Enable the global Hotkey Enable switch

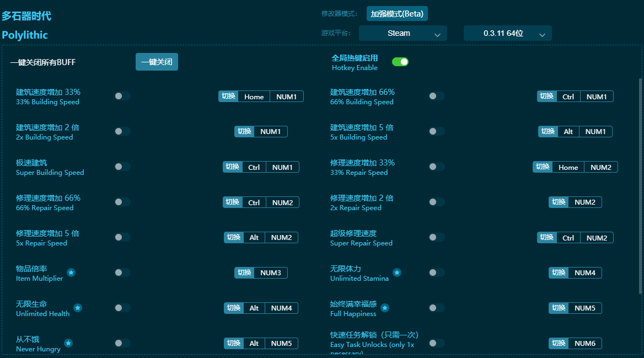400,62
